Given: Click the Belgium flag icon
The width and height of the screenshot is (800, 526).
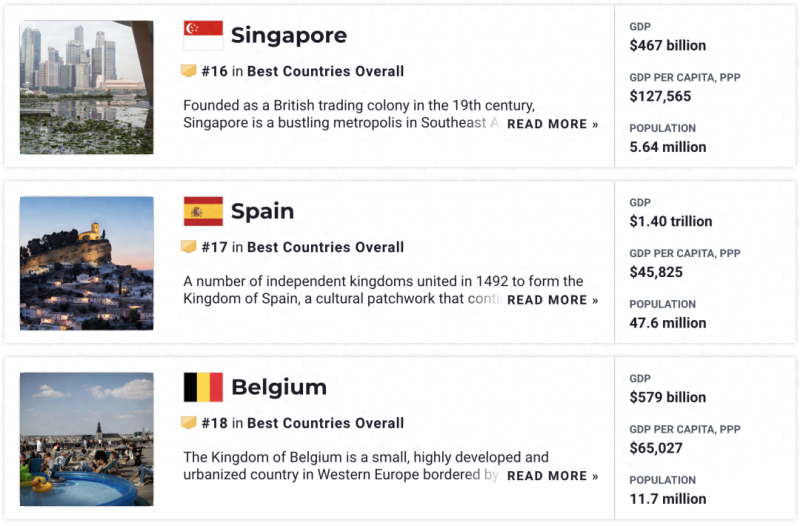Looking at the screenshot, I should (203, 387).
